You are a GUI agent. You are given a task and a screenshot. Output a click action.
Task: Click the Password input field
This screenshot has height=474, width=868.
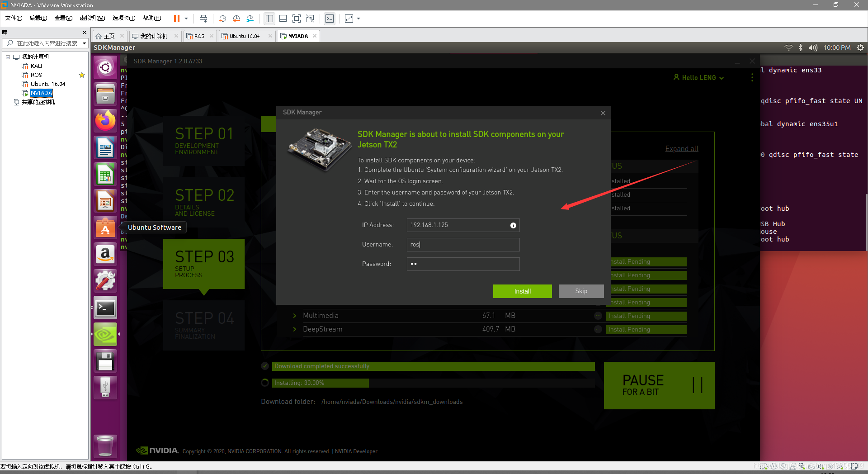[x=463, y=264]
